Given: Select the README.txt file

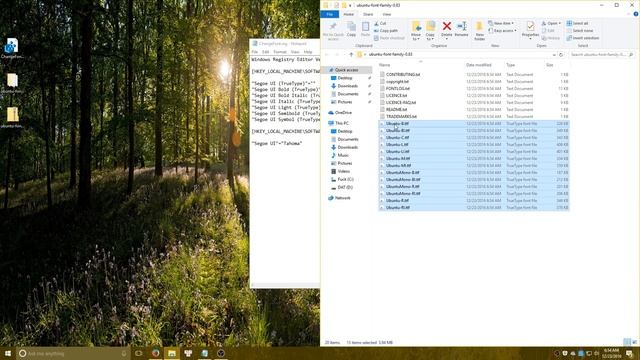Looking at the screenshot, I should click(396, 109).
